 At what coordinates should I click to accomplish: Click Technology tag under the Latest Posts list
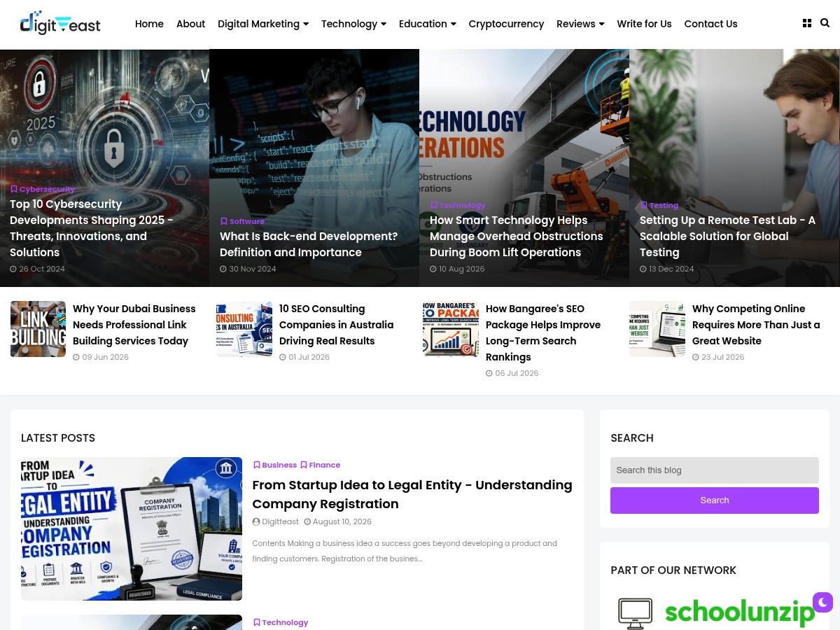point(281,622)
